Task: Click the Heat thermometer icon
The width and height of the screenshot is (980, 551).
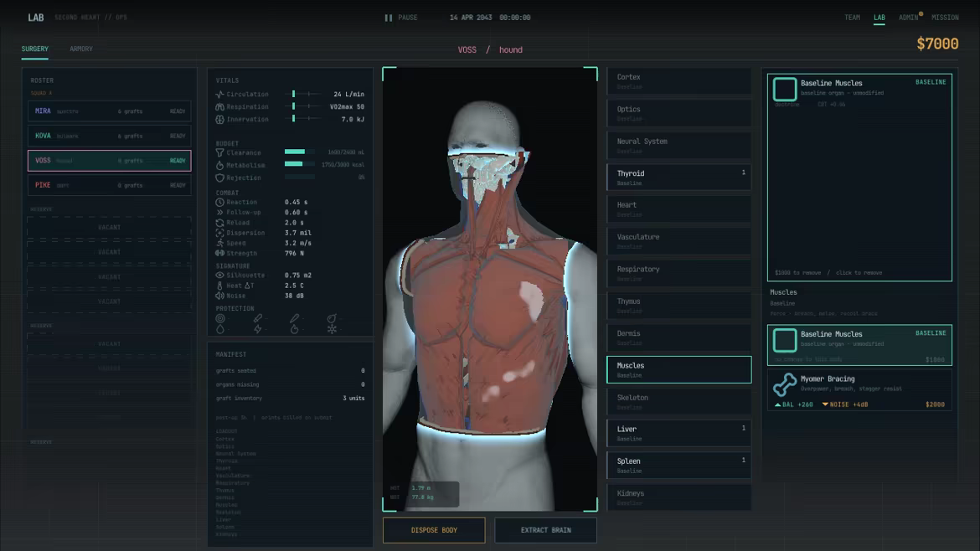Action: 219,286
